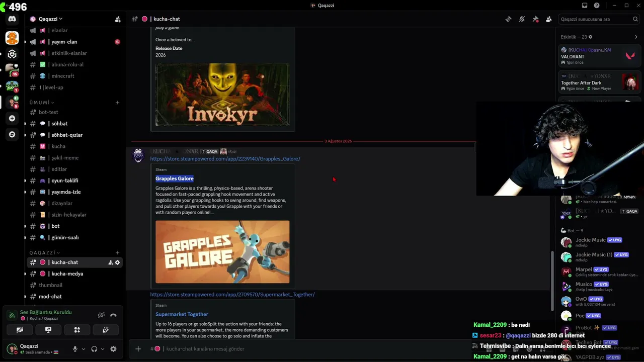The height and width of the screenshot is (362, 644).
Task: Open voice connection signal details icon
Action: coord(12,315)
